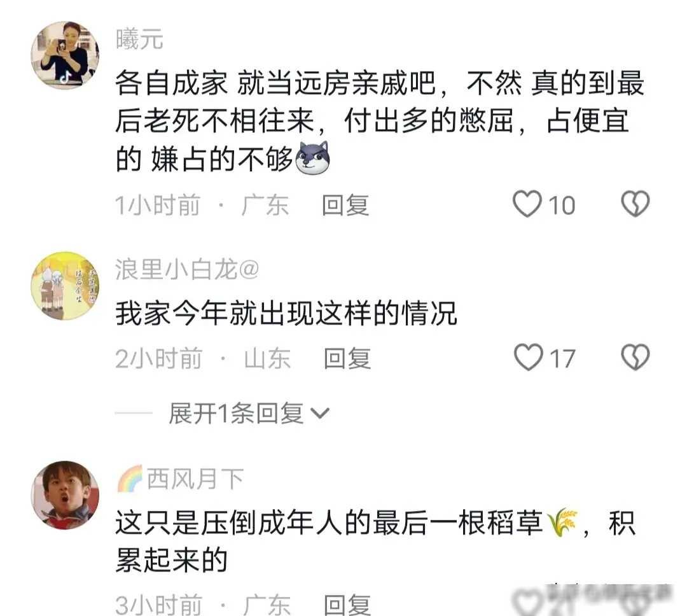Like 曦元's comment with the heart icon
Image resolution: width=687 pixels, height=616 pixels.
[x=527, y=204]
